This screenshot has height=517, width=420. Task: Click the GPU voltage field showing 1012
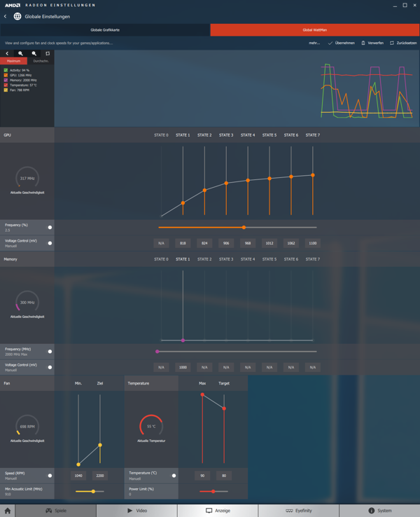coord(269,243)
